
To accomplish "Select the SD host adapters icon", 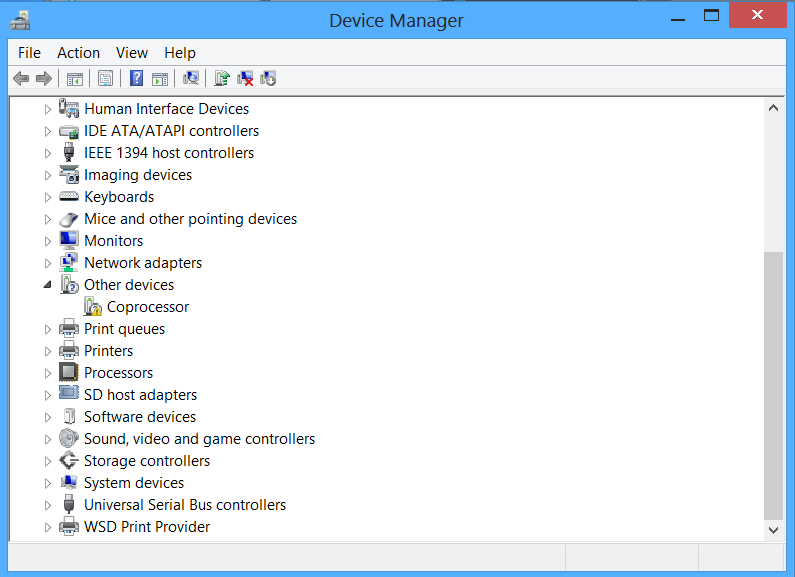I will (69, 393).
